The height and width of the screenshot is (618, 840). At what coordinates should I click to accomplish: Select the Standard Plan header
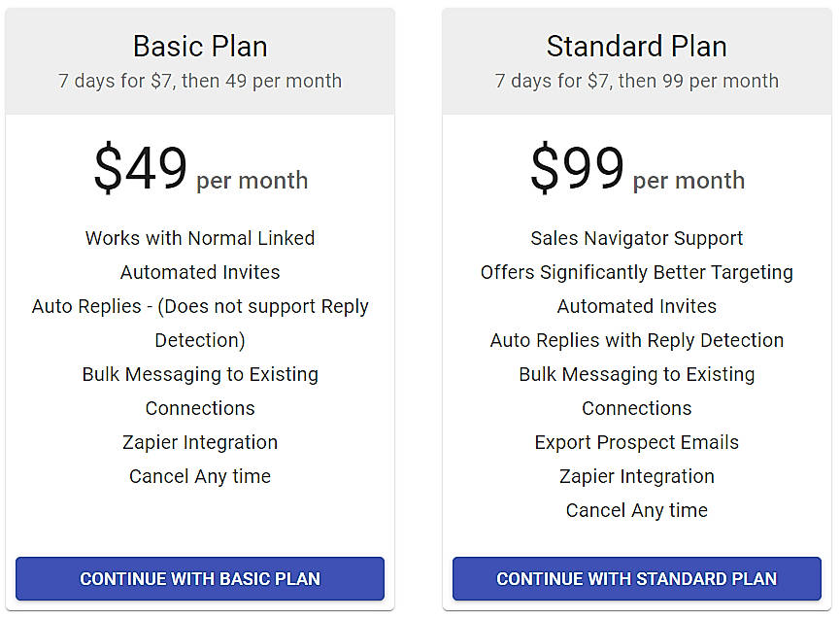636,46
